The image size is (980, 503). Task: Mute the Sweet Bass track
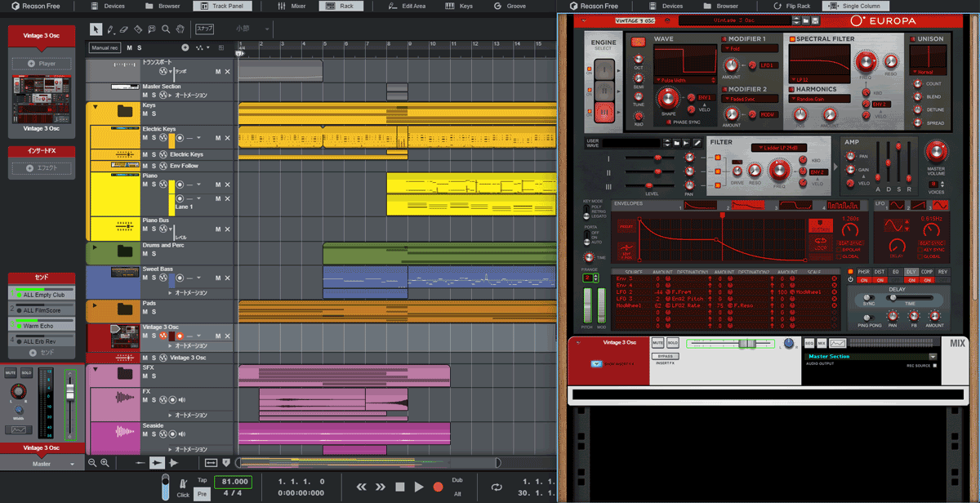click(145, 278)
